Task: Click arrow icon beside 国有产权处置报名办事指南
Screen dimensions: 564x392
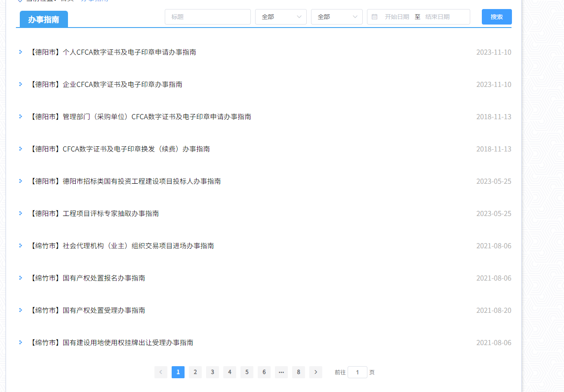Action: click(x=20, y=278)
